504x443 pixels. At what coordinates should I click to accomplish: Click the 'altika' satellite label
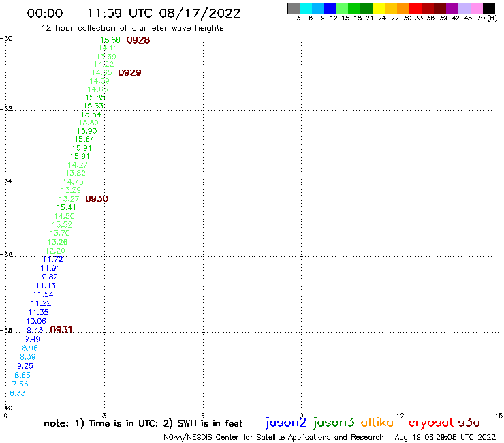point(377,422)
